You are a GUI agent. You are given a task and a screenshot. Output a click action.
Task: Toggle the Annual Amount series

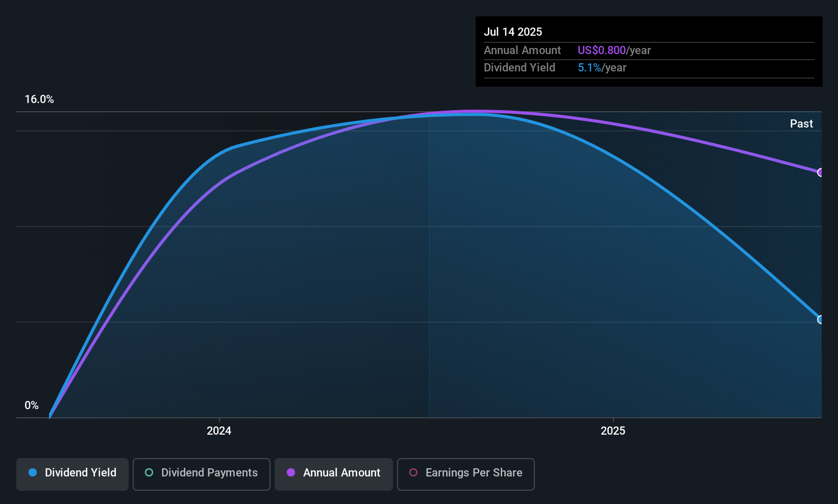(334, 474)
